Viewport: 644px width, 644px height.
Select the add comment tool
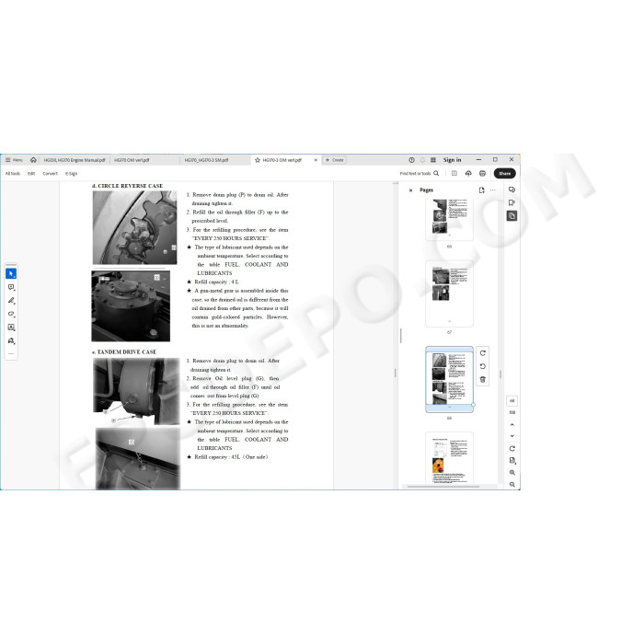point(11,287)
